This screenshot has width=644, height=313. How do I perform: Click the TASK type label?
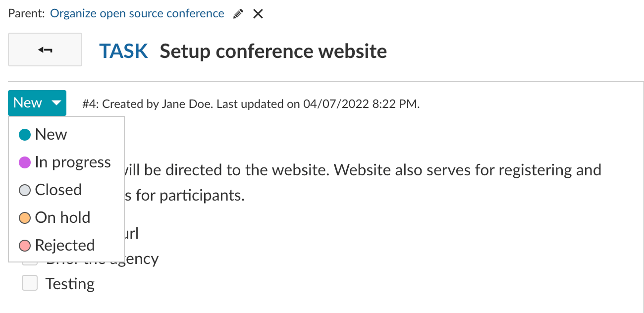coord(123,51)
